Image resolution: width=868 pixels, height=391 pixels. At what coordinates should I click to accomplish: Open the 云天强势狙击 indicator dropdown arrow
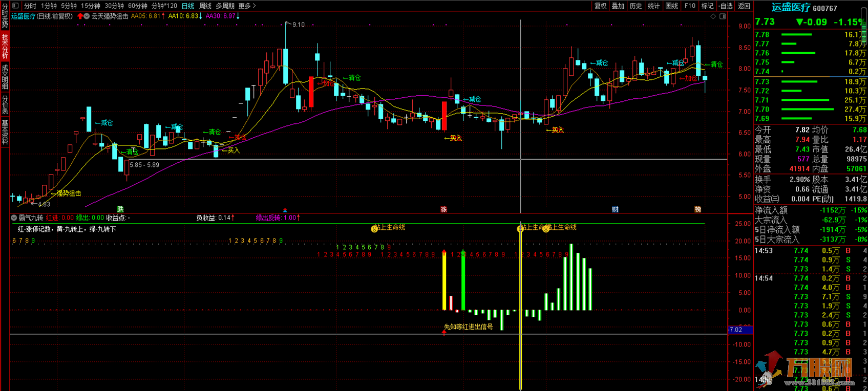click(x=87, y=16)
